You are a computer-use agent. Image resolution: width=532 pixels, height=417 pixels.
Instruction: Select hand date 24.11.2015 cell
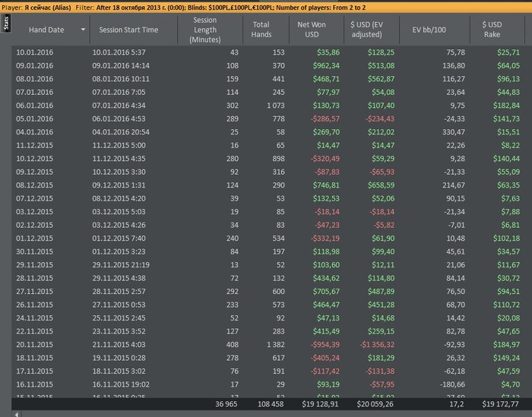pyautogui.click(x=35, y=318)
